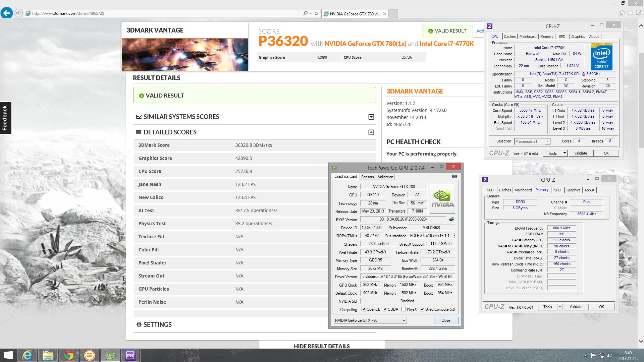
Task: Switch to GPU-Z via taskbar icon
Action: pos(110,355)
